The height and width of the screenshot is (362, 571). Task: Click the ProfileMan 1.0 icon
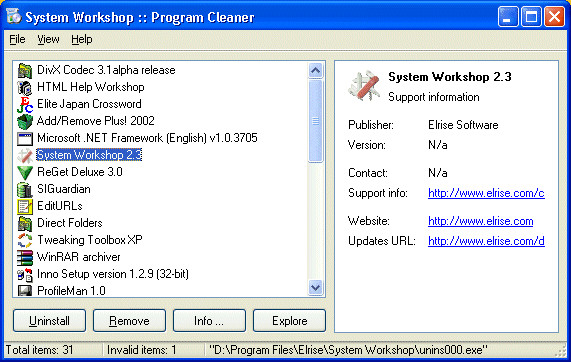pyautogui.click(x=25, y=291)
